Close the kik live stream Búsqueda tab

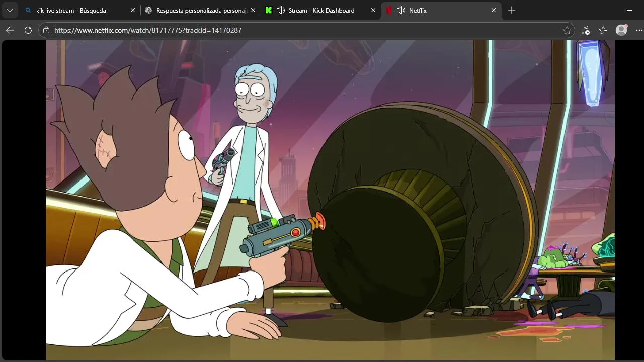pyautogui.click(x=133, y=10)
